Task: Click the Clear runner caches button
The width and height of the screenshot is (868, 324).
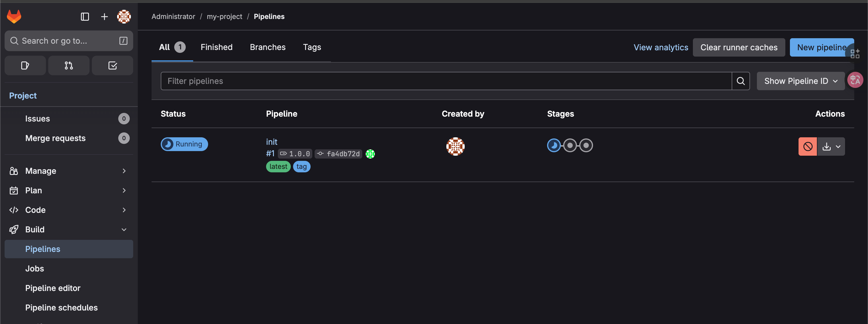Action: click(739, 47)
